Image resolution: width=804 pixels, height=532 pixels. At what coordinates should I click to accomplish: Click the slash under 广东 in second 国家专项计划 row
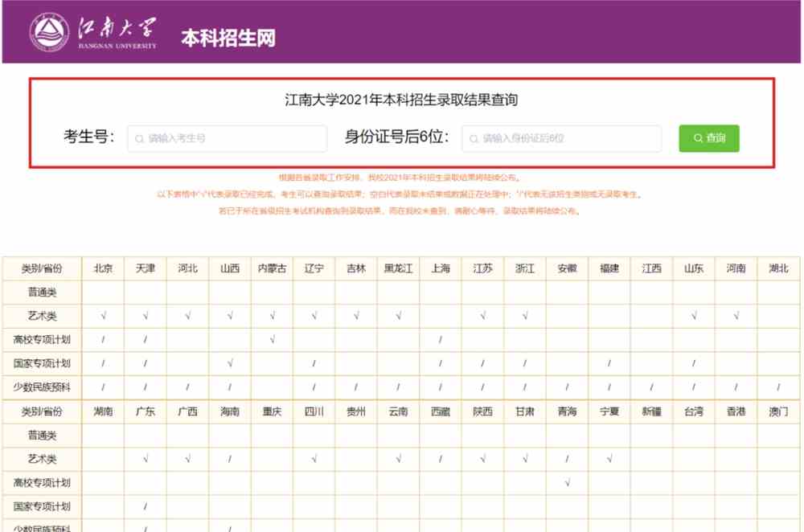click(x=146, y=506)
